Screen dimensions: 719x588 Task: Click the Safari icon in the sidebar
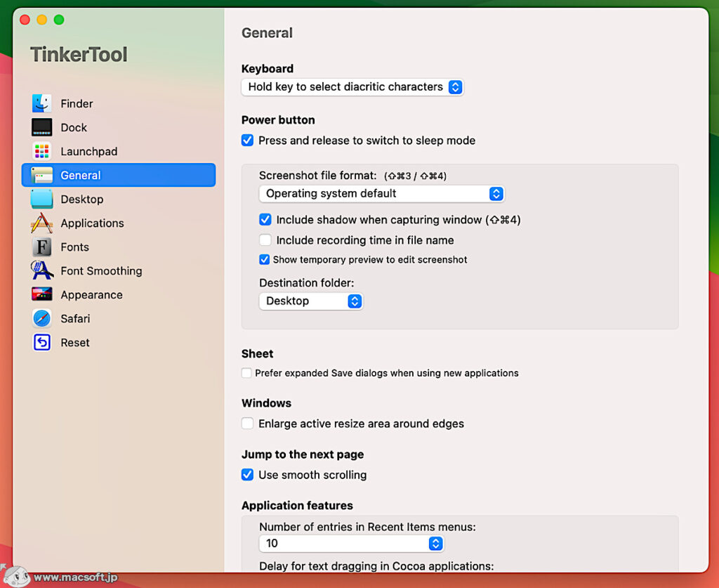(x=44, y=318)
